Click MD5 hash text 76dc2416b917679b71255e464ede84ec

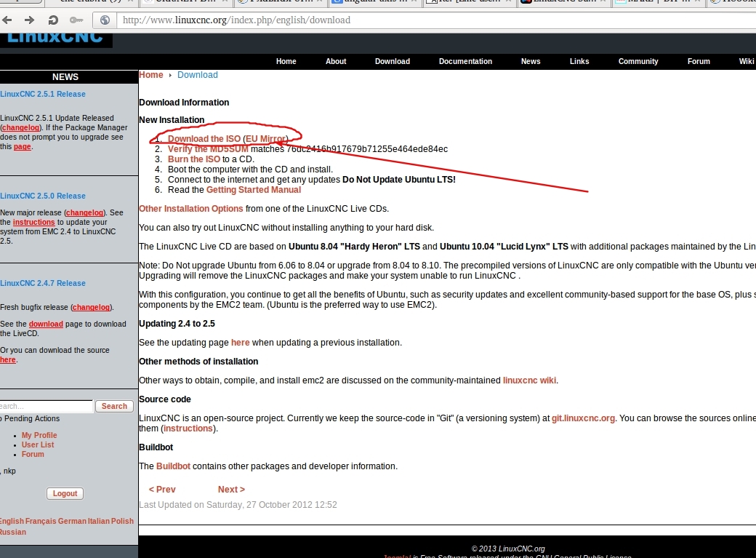pyautogui.click(x=367, y=149)
